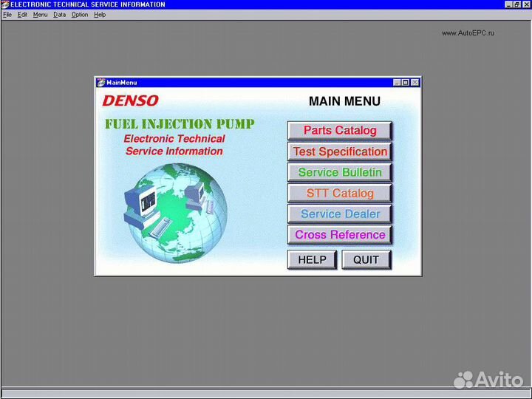Open the File menu
This screenshot has height=399, width=532.
(x=7, y=15)
